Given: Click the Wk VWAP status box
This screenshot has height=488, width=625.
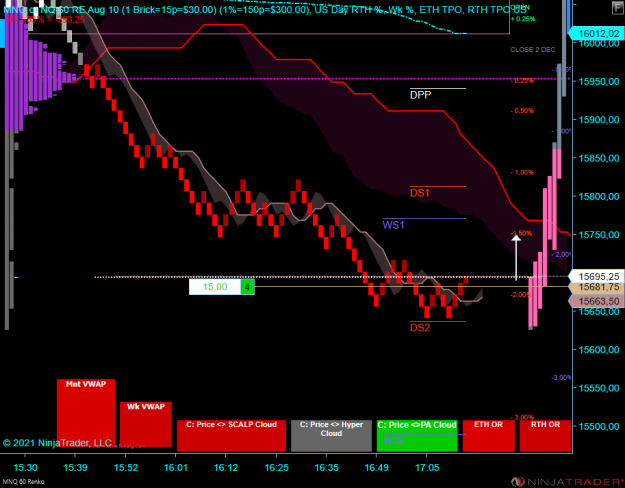Looking at the screenshot, I should click(146, 424).
